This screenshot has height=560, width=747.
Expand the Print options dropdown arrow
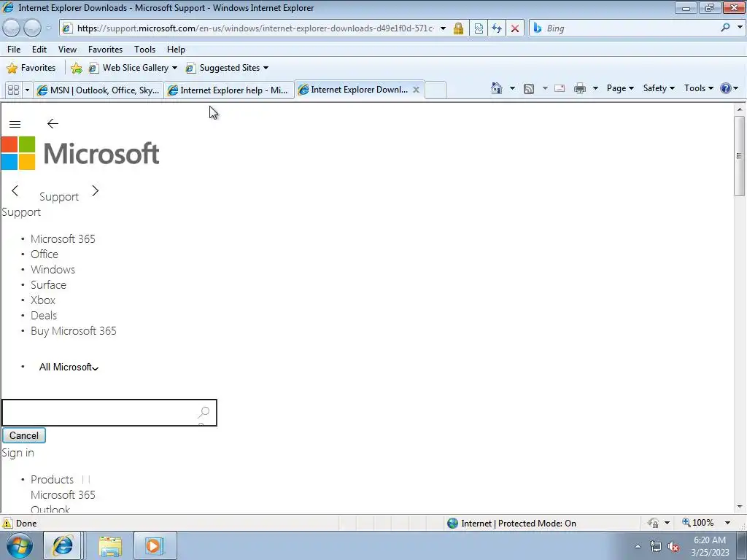click(595, 88)
